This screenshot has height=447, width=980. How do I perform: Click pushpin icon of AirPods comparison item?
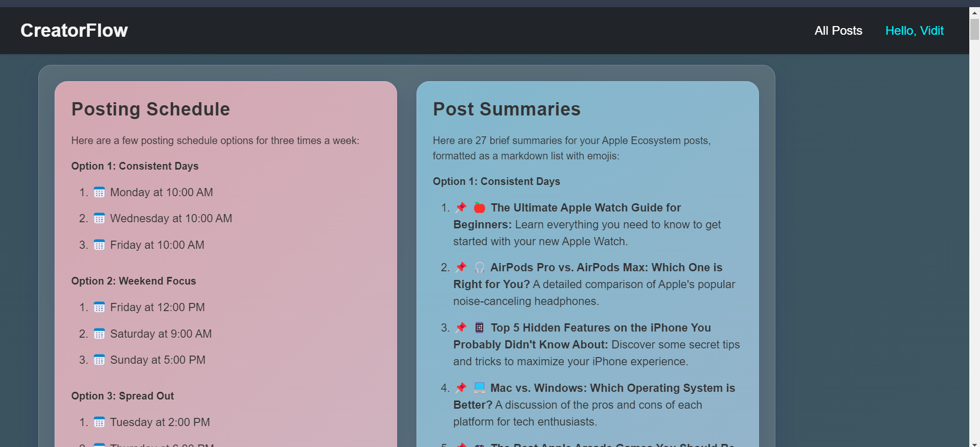pyautogui.click(x=461, y=267)
